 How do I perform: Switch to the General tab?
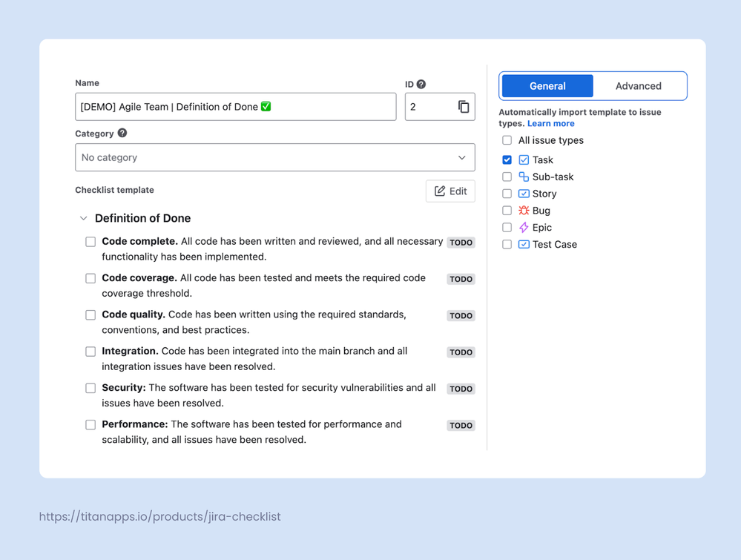point(547,86)
